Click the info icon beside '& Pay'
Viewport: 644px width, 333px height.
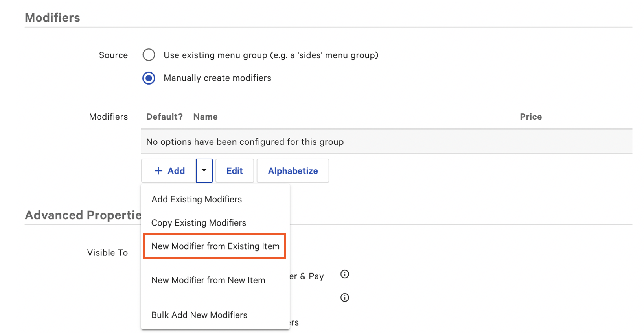344,274
